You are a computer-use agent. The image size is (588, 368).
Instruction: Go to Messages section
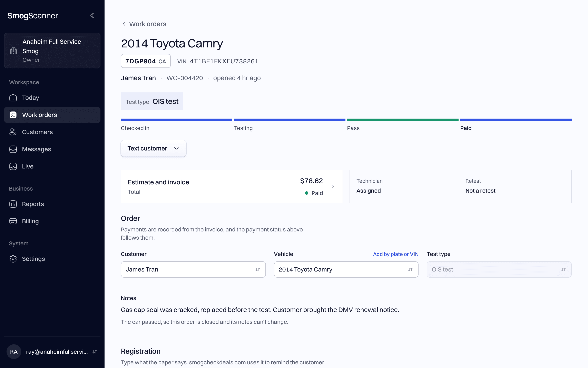coord(52,149)
